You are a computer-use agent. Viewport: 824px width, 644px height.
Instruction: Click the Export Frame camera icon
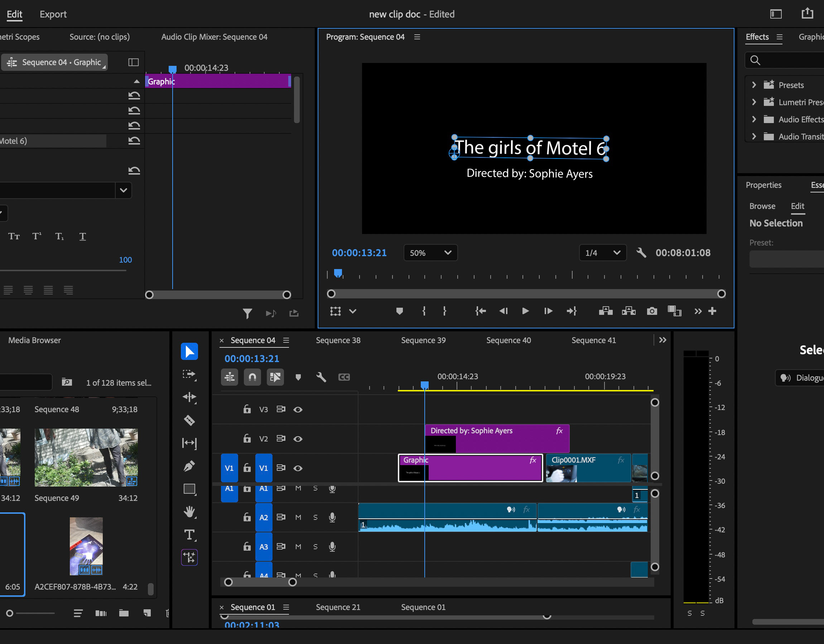pos(652,311)
